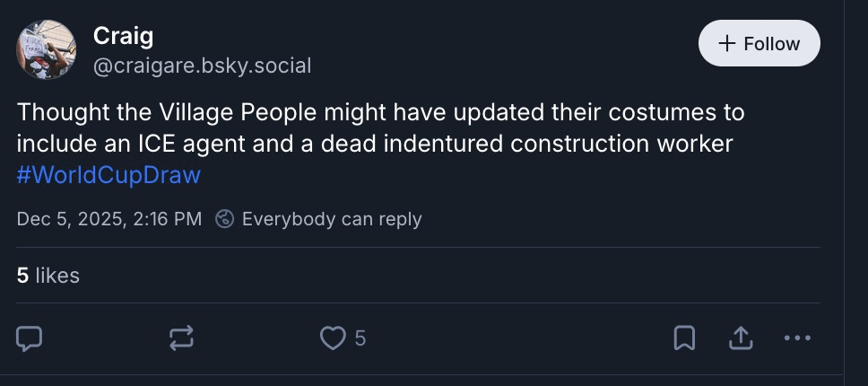This screenshot has width=868, height=386.
Task: Expand the three-dot more options menu
Action: [x=796, y=338]
